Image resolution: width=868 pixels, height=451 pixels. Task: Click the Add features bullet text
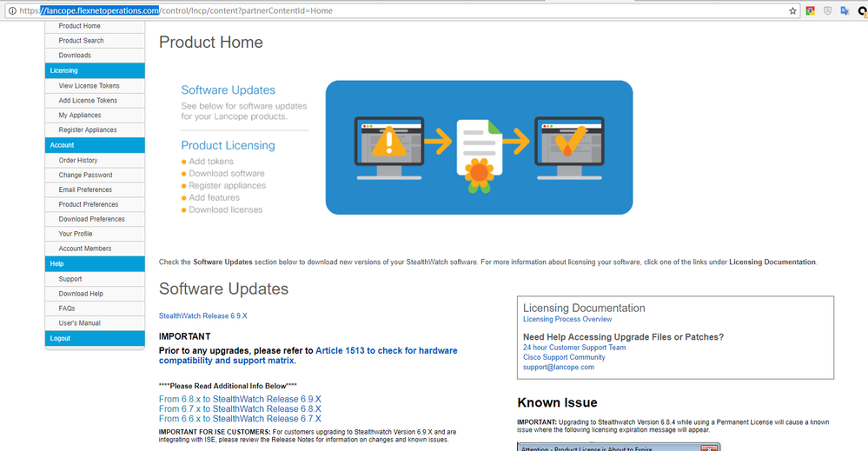(x=215, y=197)
